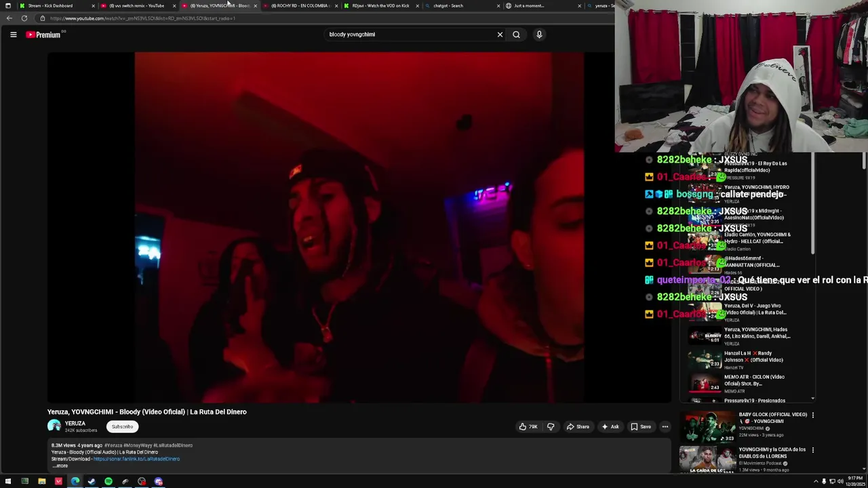Dislike the Bloody video
Screen dimensions: 868x488
tap(551, 426)
